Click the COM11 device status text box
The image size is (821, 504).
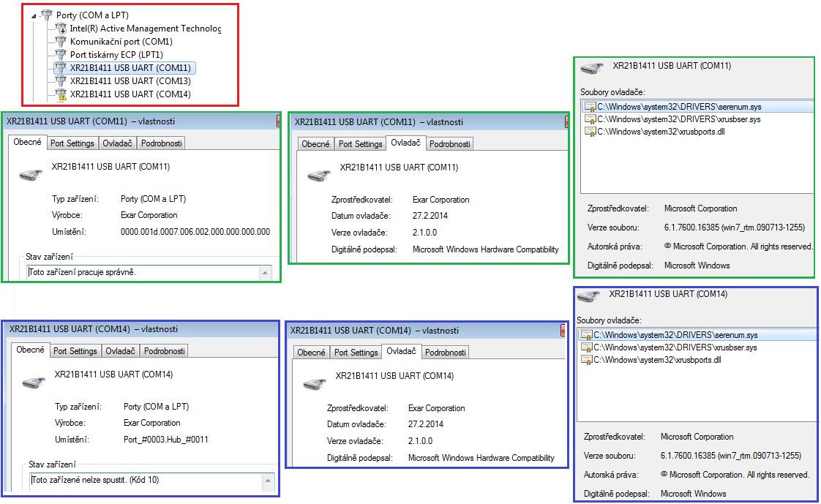point(149,273)
